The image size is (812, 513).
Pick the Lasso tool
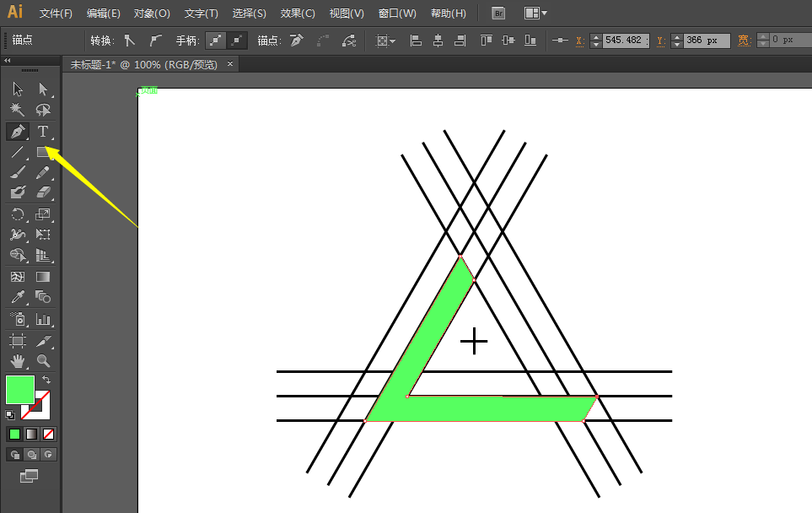pos(43,110)
